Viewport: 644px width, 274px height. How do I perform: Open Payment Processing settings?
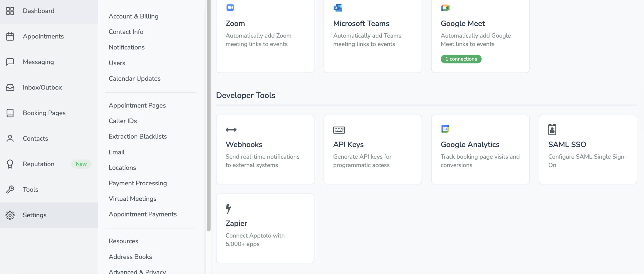[x=138, y=183]
